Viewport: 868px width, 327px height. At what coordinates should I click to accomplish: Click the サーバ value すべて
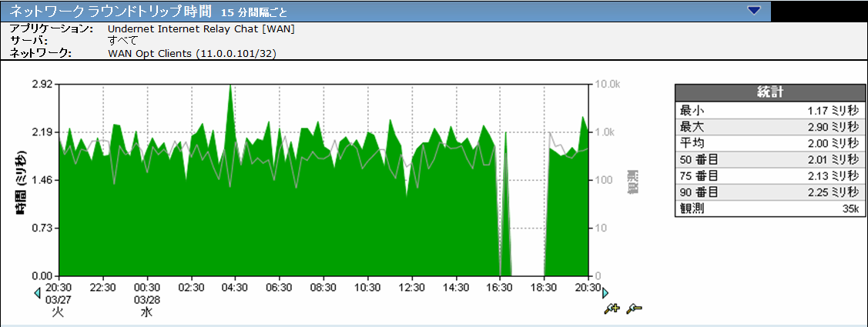(x=122, y=41)
